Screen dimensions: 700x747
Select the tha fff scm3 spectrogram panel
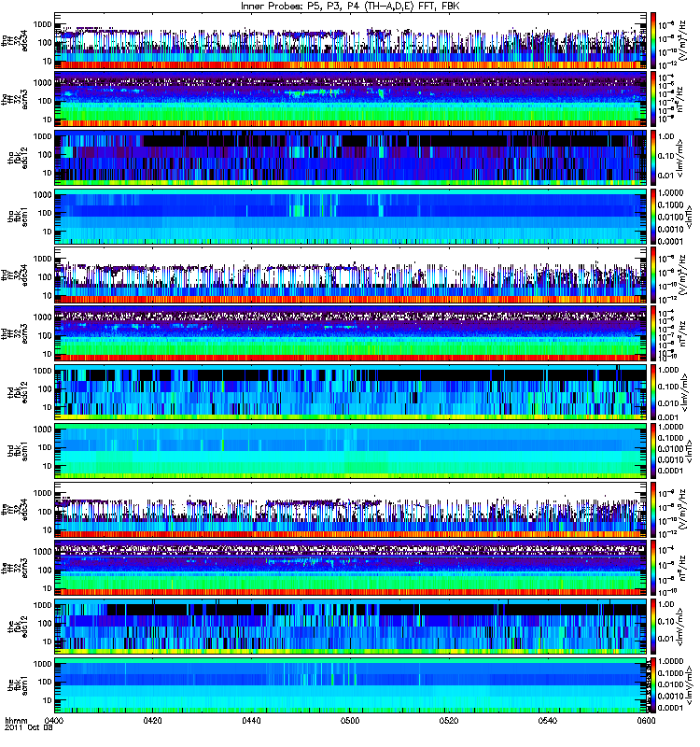351,99
